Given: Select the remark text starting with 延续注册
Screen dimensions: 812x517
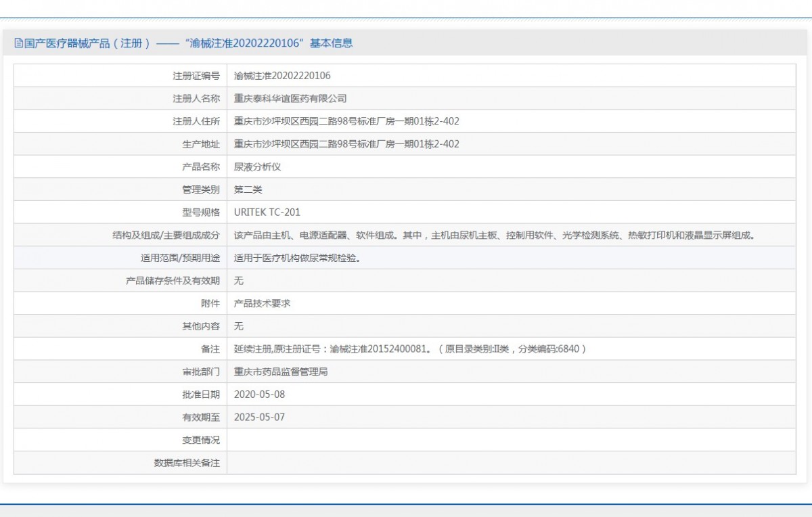Looking at the screenshot, I should click(x=410, y=349).
